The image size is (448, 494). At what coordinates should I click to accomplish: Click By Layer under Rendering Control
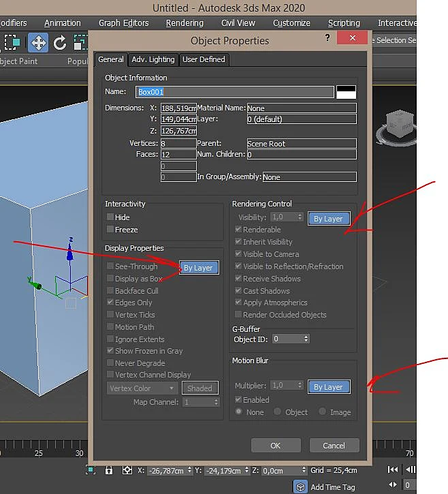(329, 219)
